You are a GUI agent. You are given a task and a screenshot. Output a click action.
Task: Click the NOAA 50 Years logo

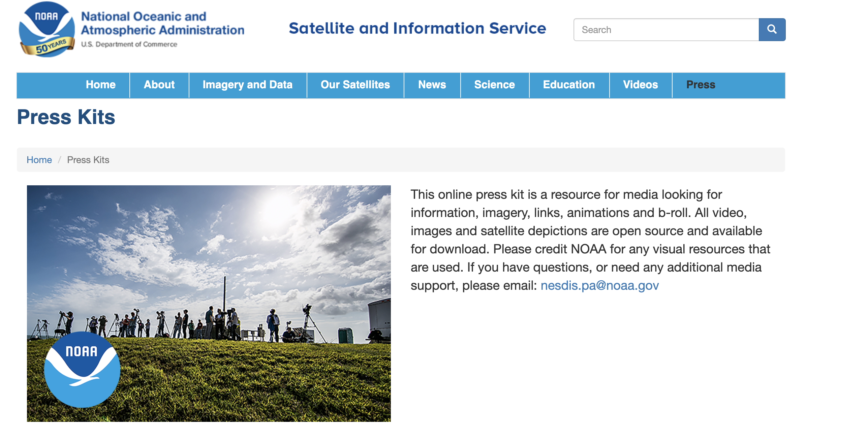tap(47, 29)
